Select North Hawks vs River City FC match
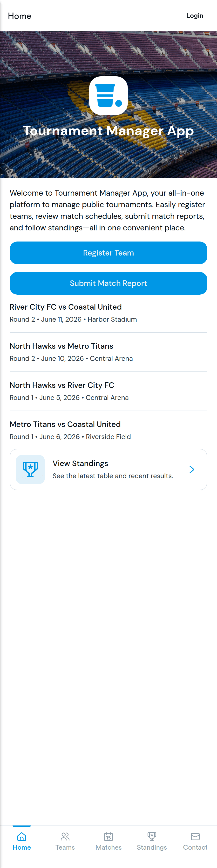This screenshot has height=868, width=217. pyautogui.click(x=108, y=391)
